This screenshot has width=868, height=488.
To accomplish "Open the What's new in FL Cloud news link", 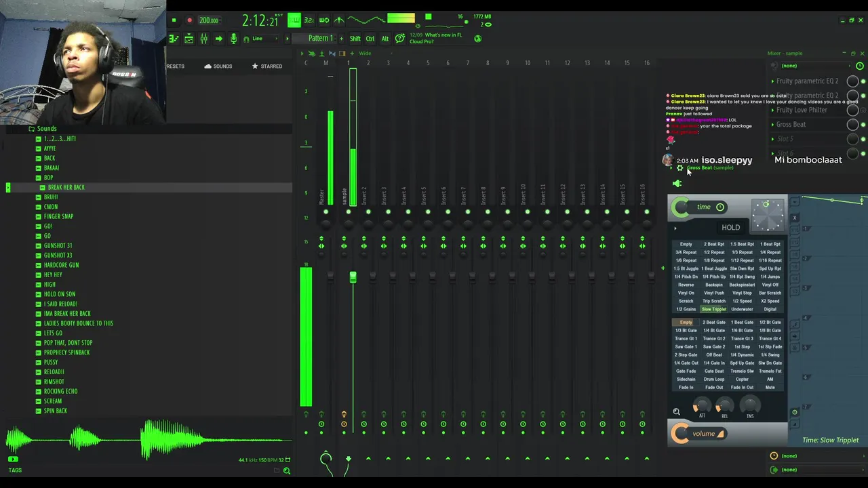I will 435,38.
